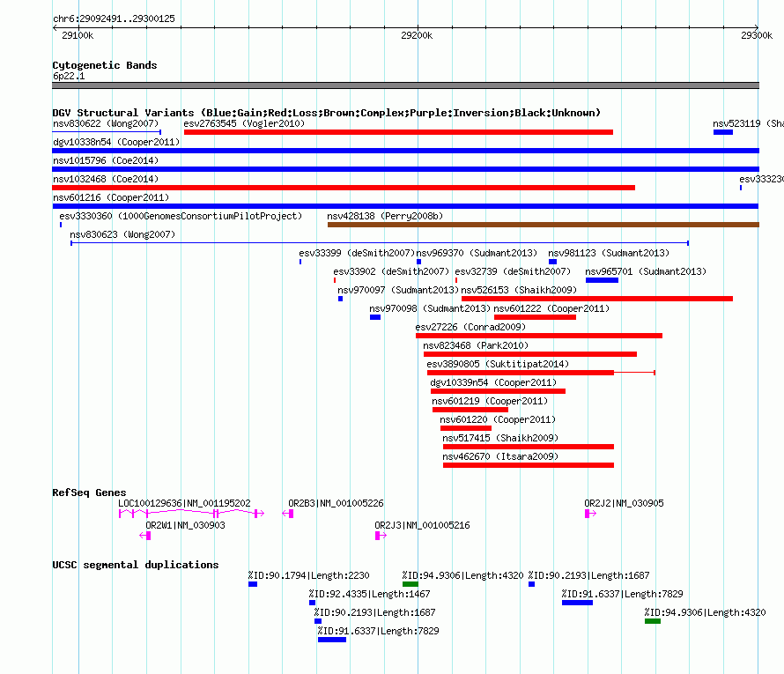Select the nsv1015796 (Coe2014) variant label
The image size is (784, 674).
[106, 160]
